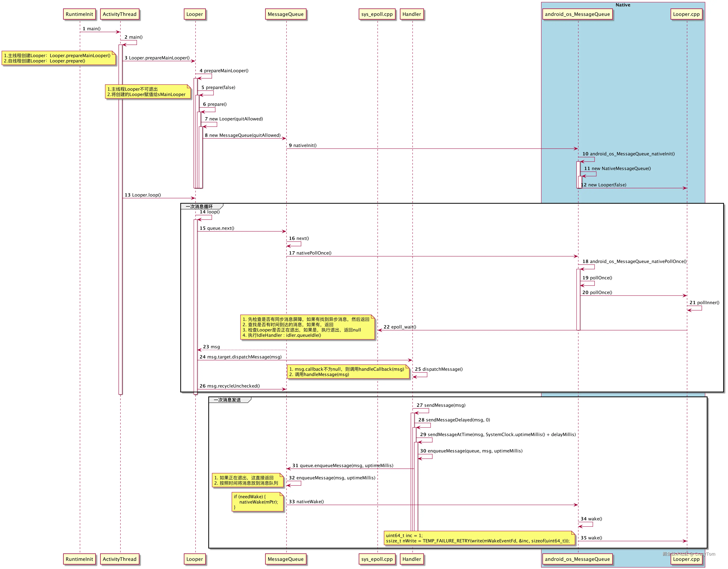Click the Looper lifeline header
Viewport: 728px width, 569px height.
tap(195, 14)
